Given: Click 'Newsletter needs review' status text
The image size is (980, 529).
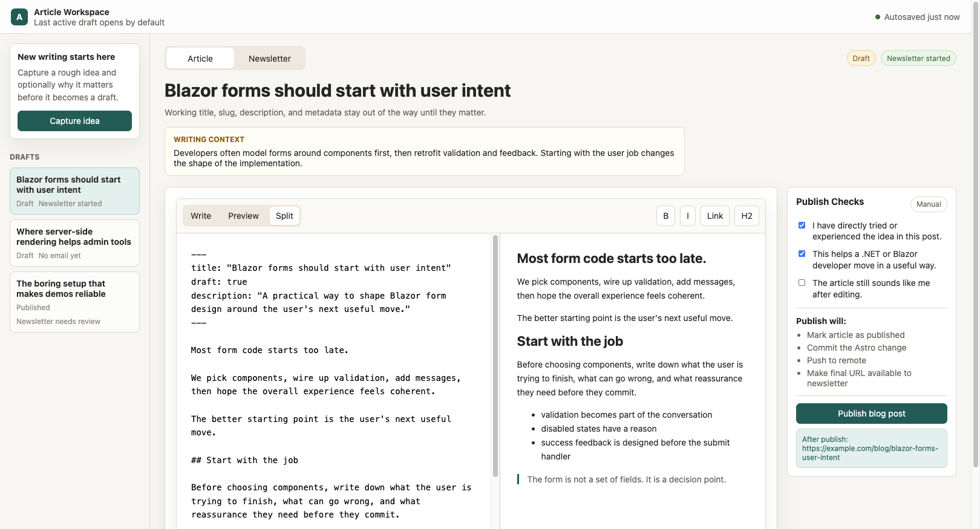Looking at the screenshot, I should click(58, 322).
